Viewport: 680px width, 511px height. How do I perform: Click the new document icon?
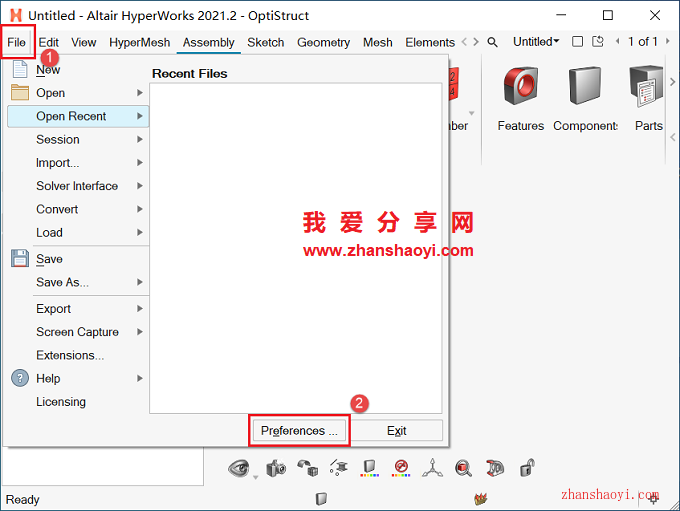point(20,69)
